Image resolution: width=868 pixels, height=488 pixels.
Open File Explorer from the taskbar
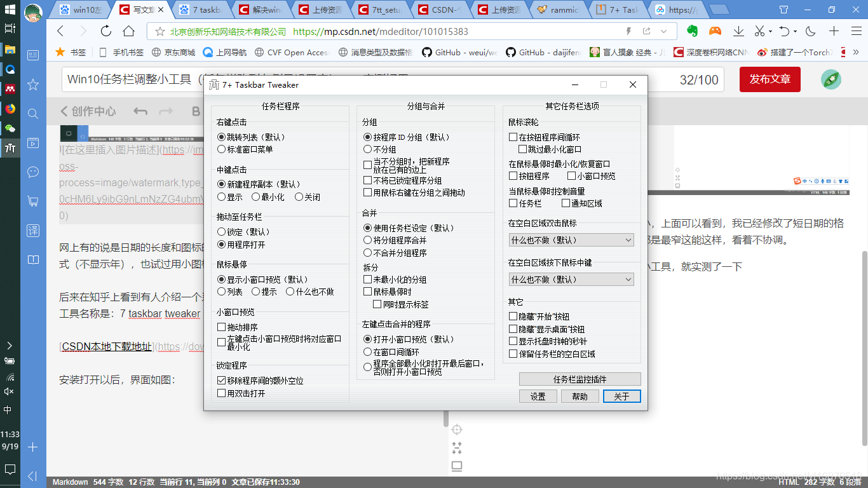(x=10, y=49)
